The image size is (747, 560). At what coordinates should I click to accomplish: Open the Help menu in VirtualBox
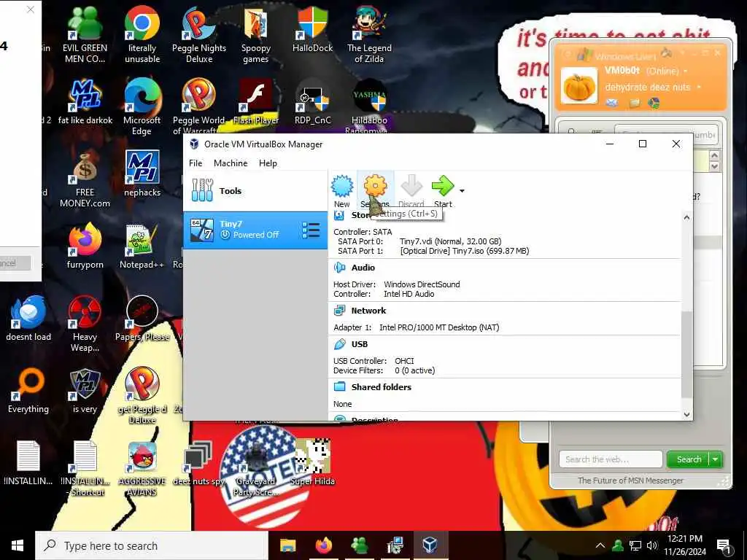268,163
